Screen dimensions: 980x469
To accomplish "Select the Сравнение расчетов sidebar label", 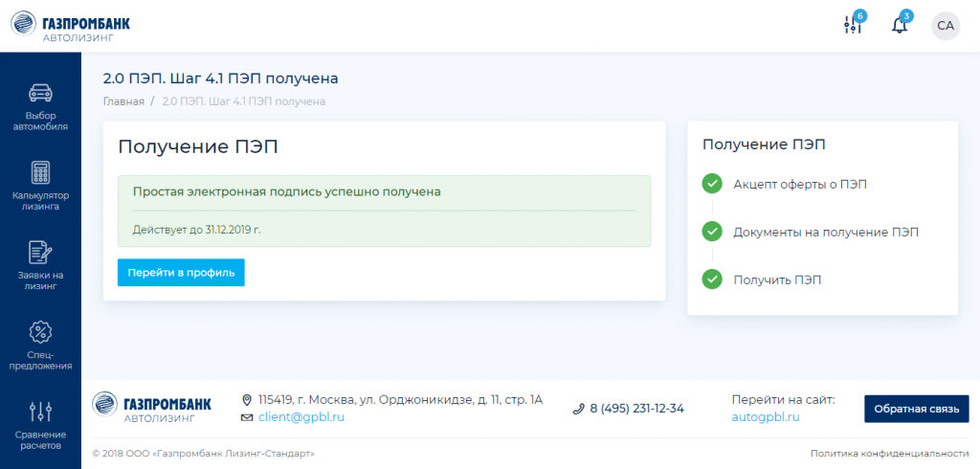I will [40, 440].
